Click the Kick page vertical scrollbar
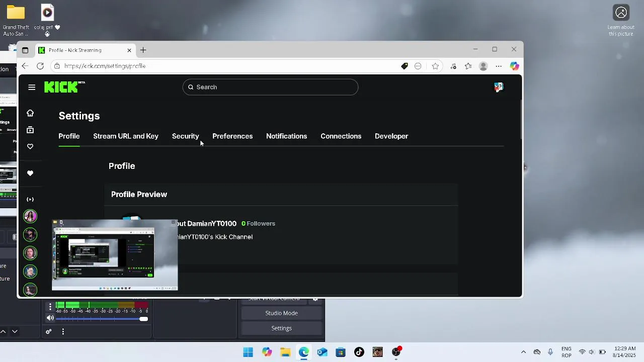The height and width of the screenshot is (362, 644). pyautogui.click(x=521, y=119)
